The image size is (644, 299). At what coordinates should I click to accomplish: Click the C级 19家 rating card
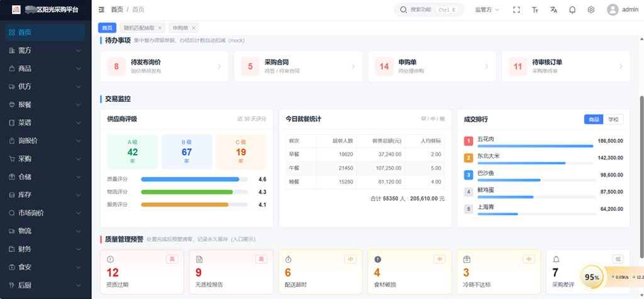click(241, 152)
